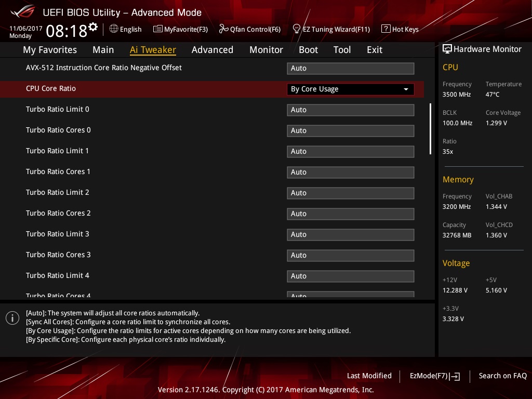Click the Hardware Monitor screen icon
532x399 pixels.
tap(447, 49)
